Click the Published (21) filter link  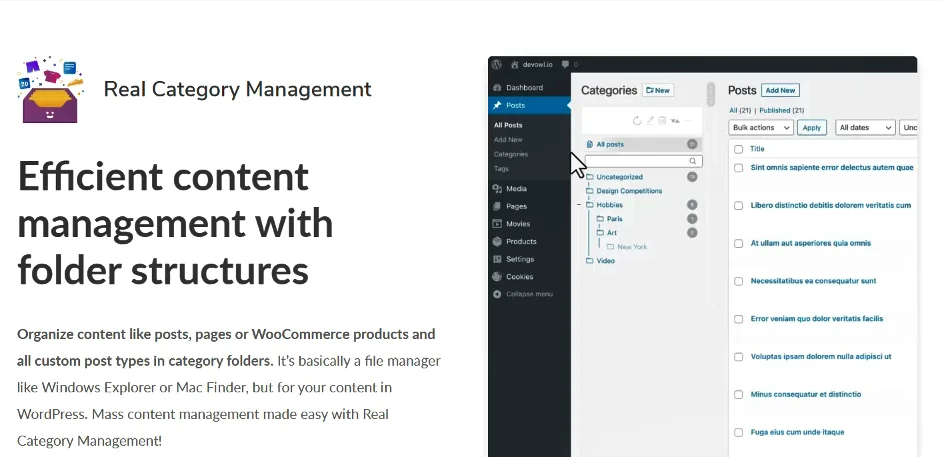click(782, 110)
